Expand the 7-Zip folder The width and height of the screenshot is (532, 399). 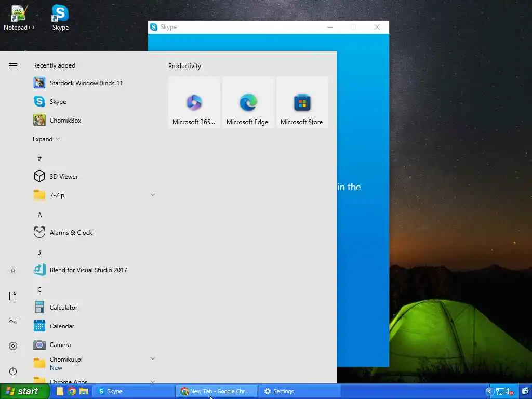coord(153,195)
